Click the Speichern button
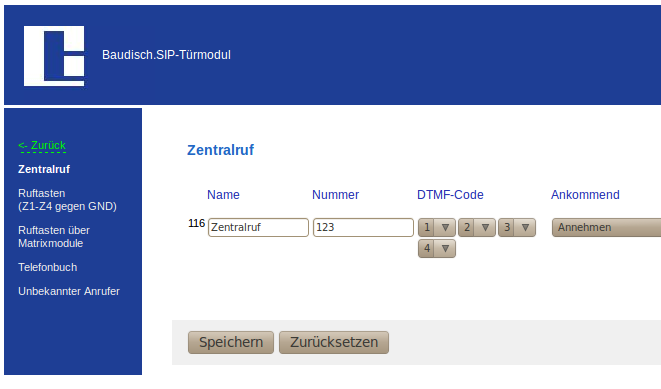This screenshot has width=661, height=389. 231,342
